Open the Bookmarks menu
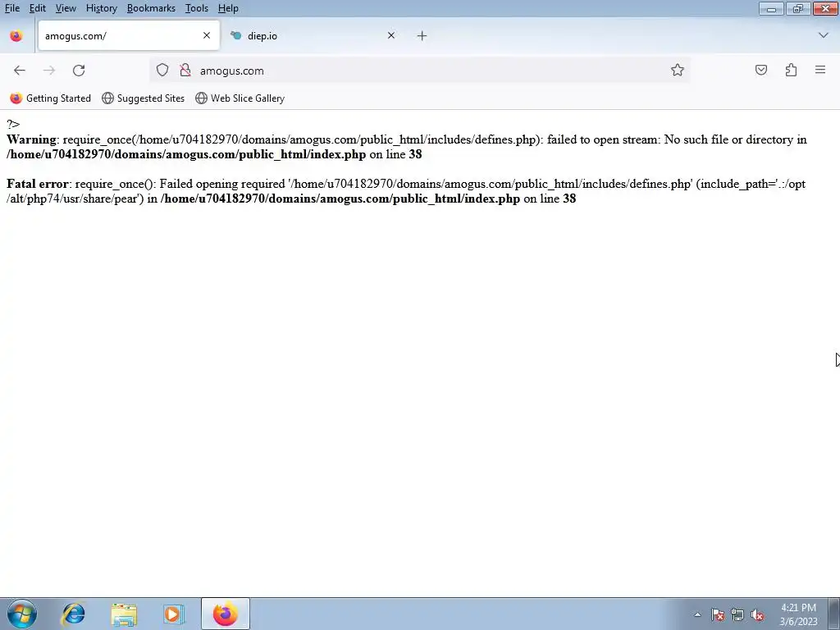This screenshot has width=840, height=630. tap(151, 8)
